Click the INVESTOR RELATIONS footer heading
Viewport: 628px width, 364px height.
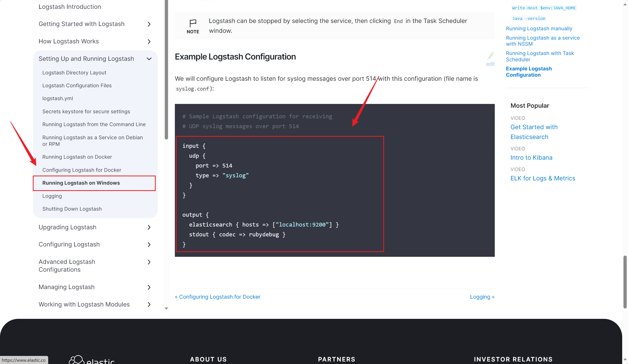[513, 359]
